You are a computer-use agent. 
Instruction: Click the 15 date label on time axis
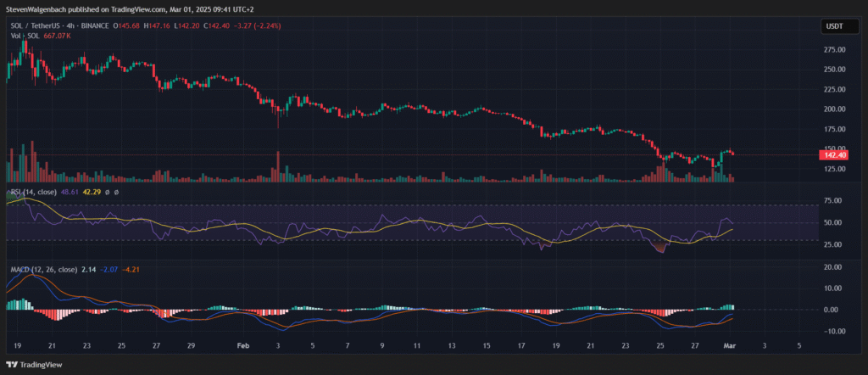point(487,345)
